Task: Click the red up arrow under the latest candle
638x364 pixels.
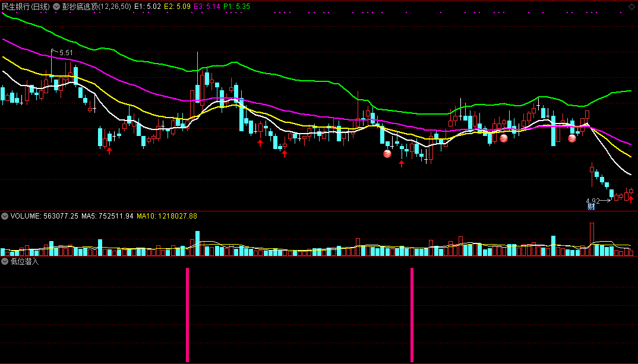Action: click(631, 200)
